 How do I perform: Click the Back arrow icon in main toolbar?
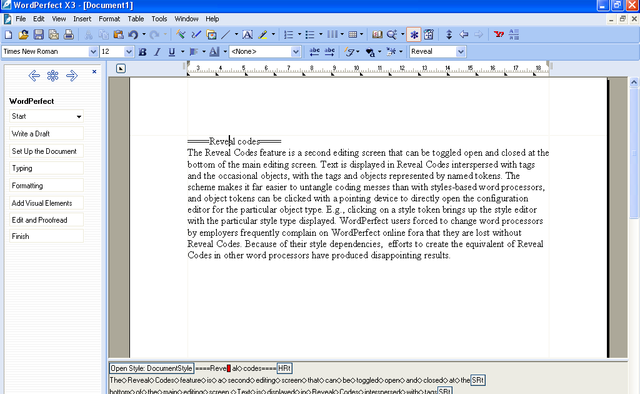pos(464,35)
